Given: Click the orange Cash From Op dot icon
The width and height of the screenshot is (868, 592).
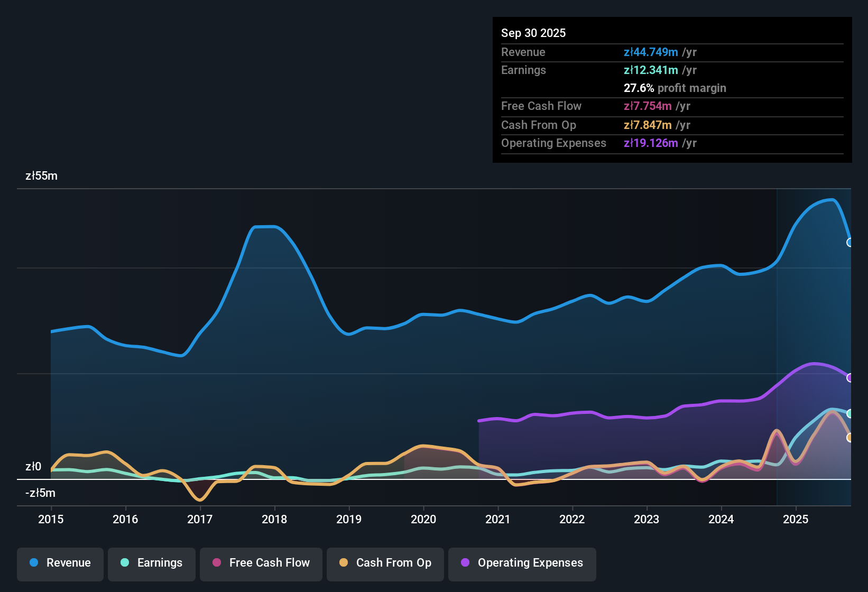Looking at the screenshot, I should (343, 563).
